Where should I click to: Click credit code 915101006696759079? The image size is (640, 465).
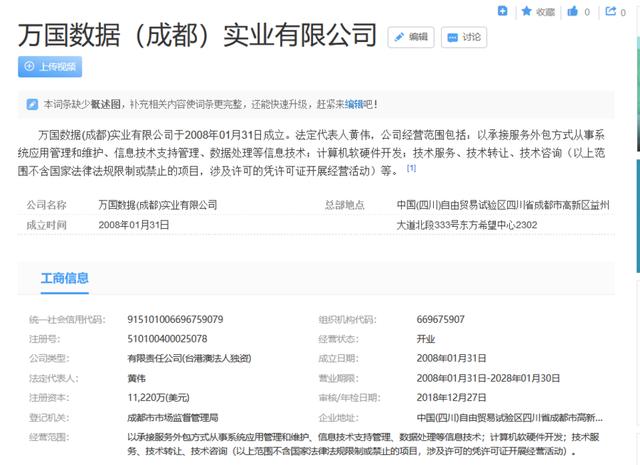tap(175, 319)
